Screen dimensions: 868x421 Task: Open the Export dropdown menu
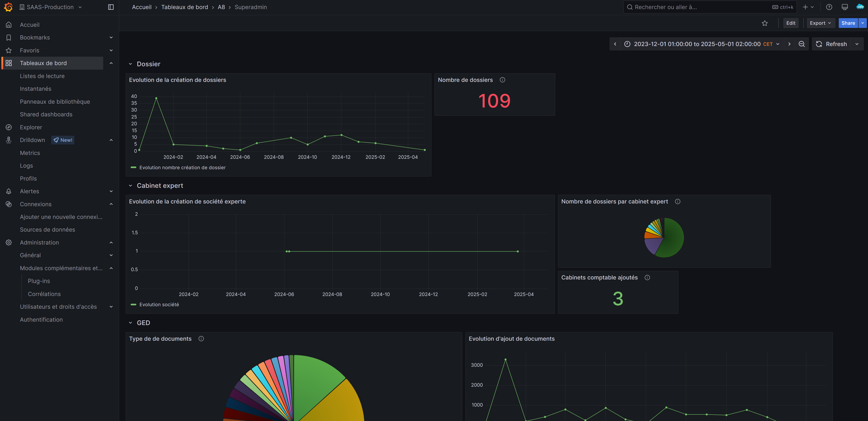click(x=820, y=23)
